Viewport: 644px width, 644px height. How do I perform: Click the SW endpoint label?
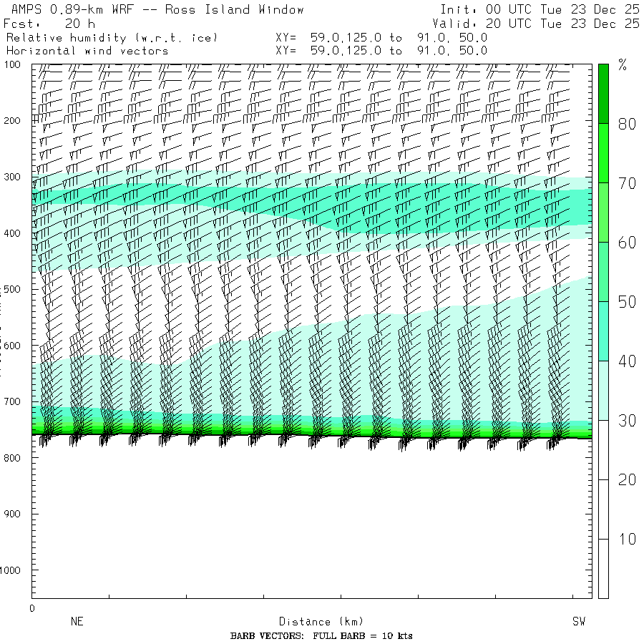578,622
